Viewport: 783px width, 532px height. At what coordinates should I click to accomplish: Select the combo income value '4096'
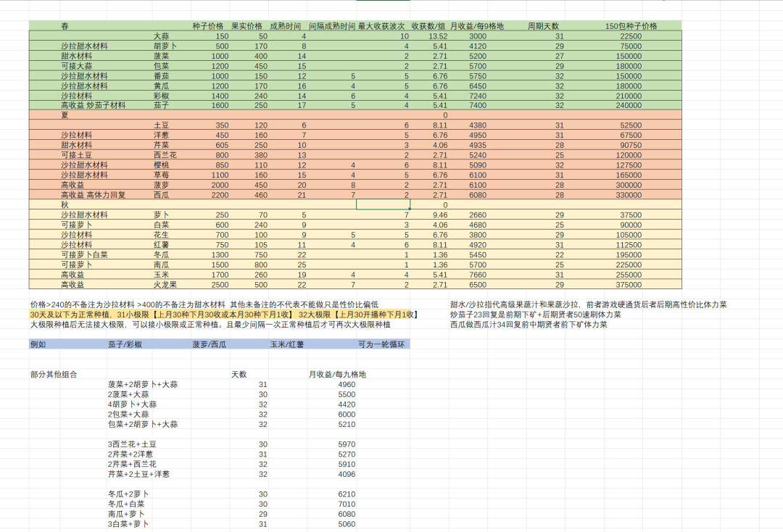[x=347, y=474]
